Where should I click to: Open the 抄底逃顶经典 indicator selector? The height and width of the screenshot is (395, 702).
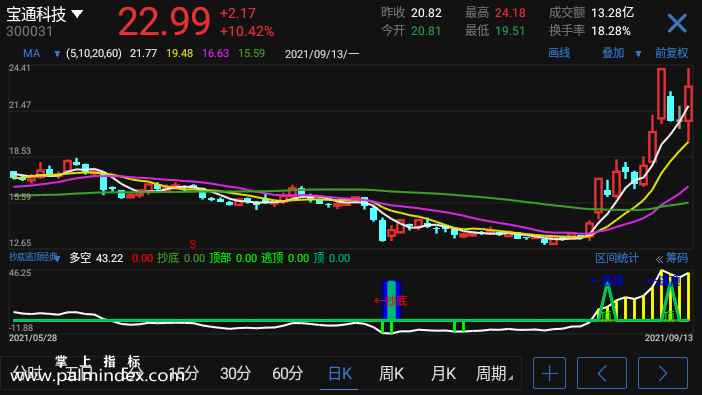pyautogui.click(x=34, y=258)
